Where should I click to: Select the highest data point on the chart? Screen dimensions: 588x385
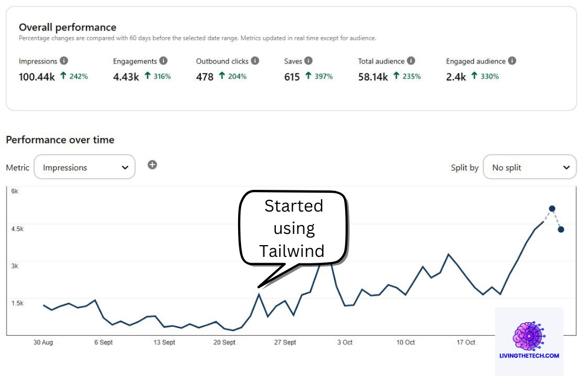coord(552,208)
